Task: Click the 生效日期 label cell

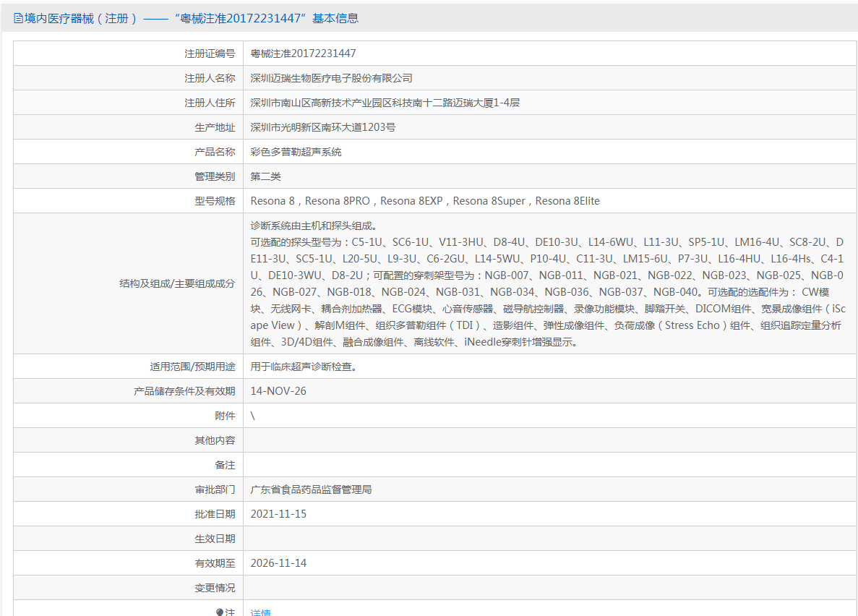Action: (129, 539)
